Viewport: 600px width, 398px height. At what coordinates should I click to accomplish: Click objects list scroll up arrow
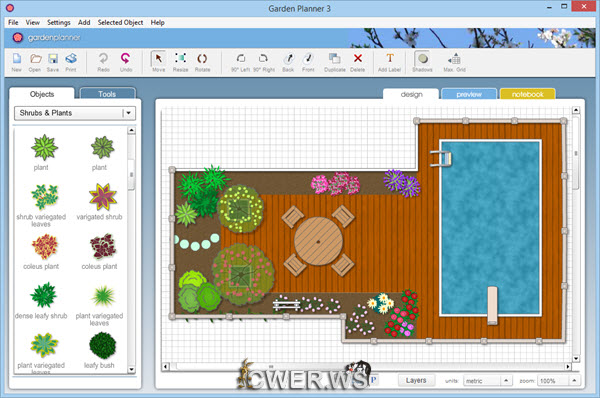tap(131, 130)
